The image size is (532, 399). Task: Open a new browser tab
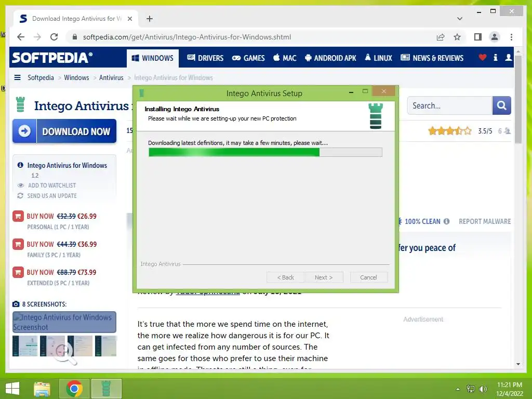[150, 19]
